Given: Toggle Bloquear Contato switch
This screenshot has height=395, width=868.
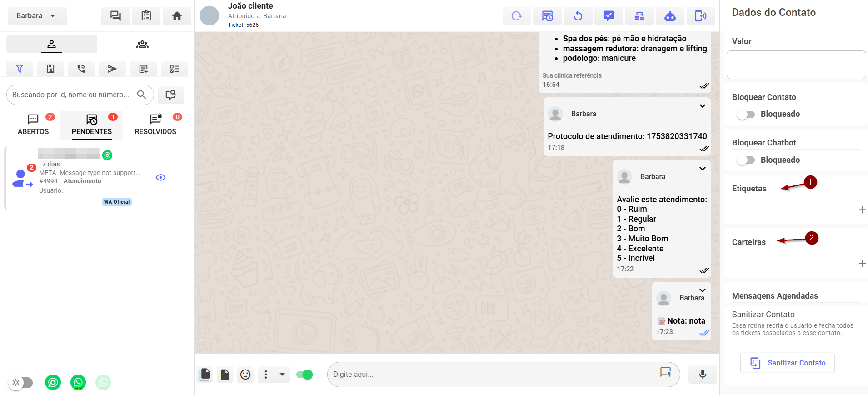Looking at the screenshot, I should (x=745, y=115).
